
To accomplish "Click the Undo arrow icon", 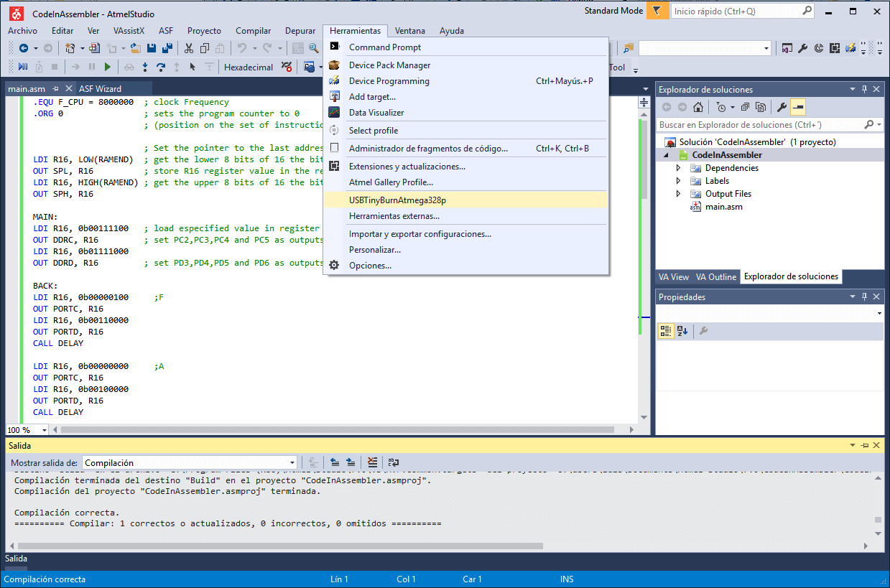I will 243,48.
